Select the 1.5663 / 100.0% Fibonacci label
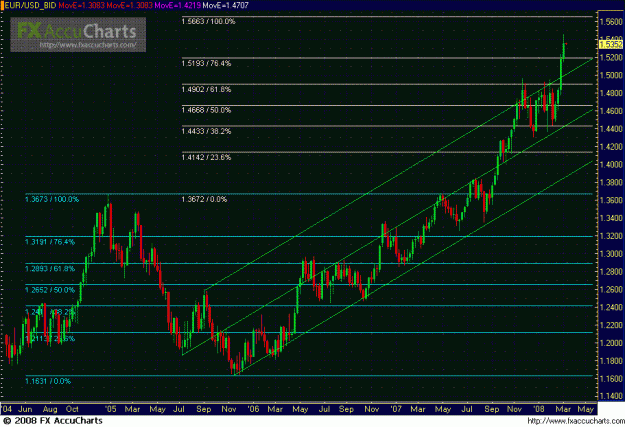The width and height of the screenshot is (625, 427). click(x=208, y=22)
